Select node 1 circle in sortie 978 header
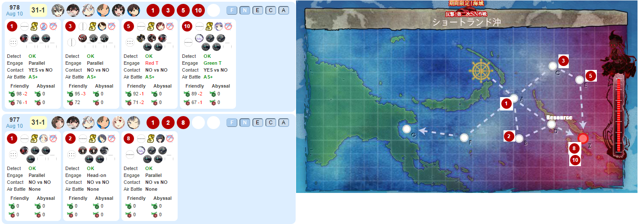The image size is (644, 224). (x=153, y=10)
